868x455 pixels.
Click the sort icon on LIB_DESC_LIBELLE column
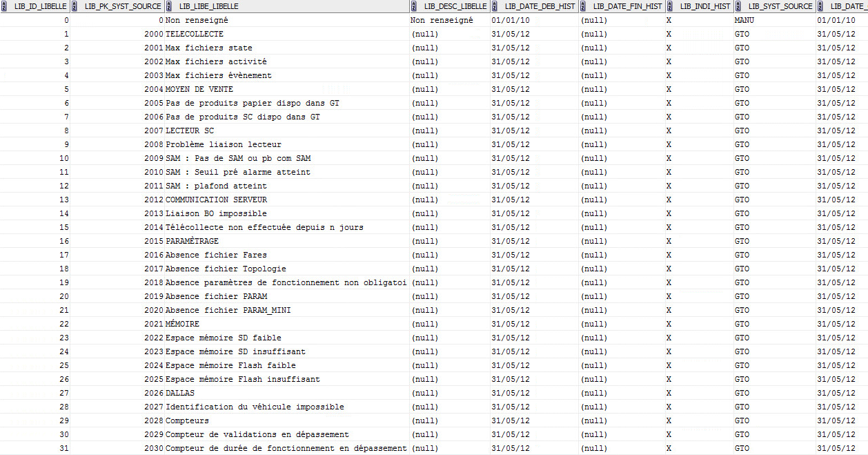coord(414,6)
